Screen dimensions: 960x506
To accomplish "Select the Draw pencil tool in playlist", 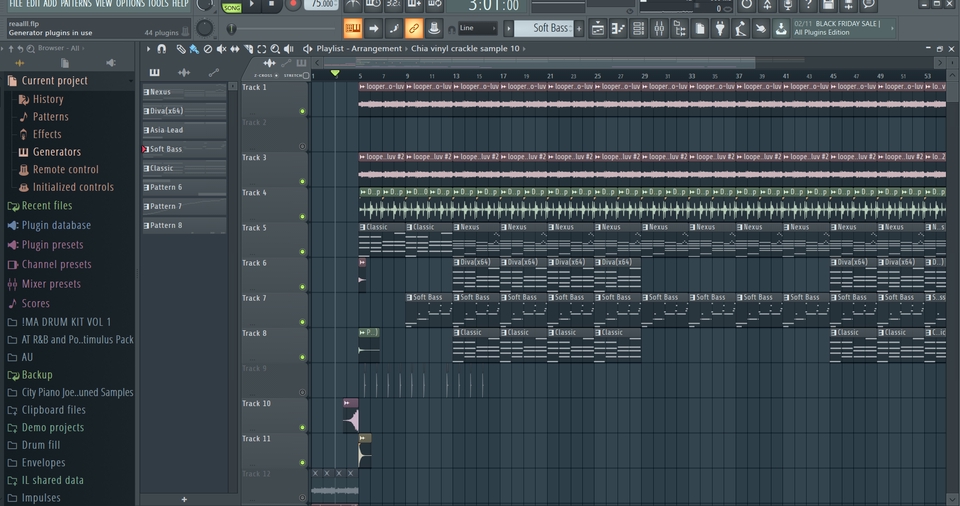I will point(181,49).
